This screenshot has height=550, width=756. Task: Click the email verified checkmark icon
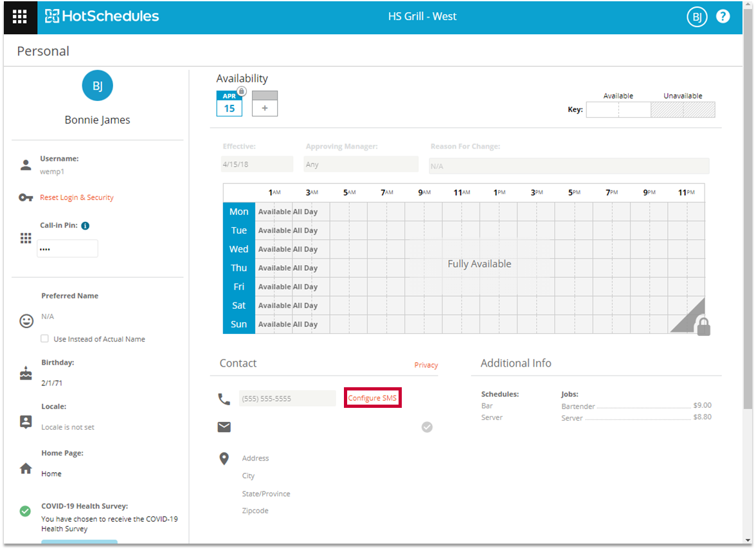pyautogui.click(x=427, y=427)
